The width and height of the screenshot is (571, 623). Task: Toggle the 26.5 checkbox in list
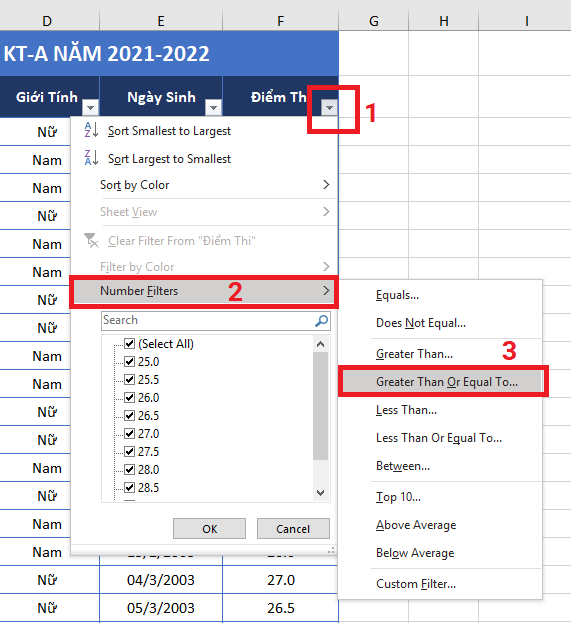coord(130,415)
